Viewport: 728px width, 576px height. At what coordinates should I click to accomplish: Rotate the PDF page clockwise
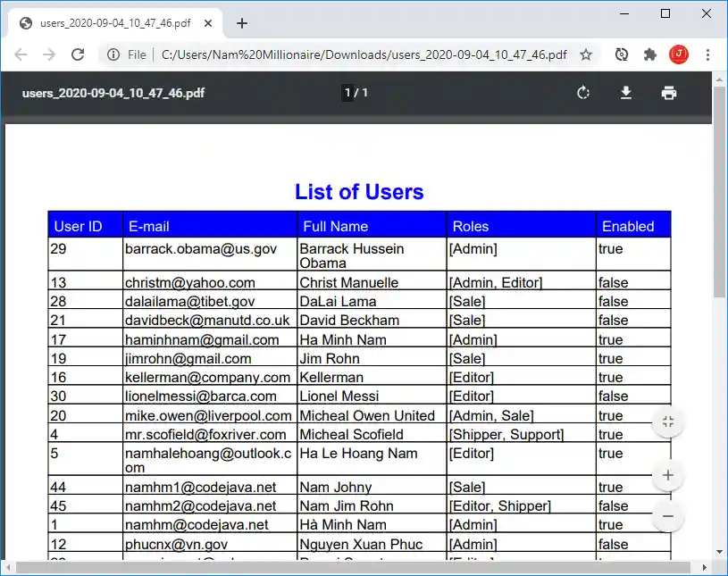pyautogui.click(x=583, y=92)
